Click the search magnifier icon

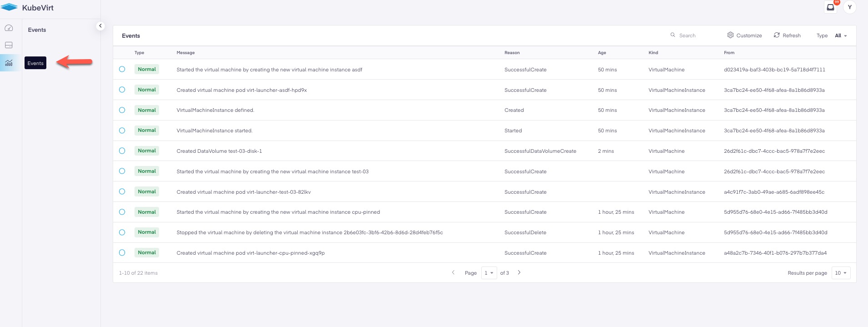click(x=673, y=35)
